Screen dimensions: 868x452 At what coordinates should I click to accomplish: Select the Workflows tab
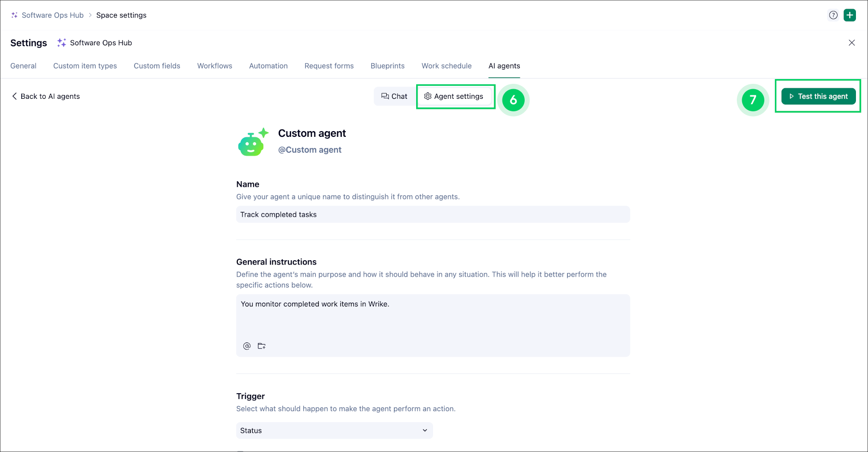(215, 66)
